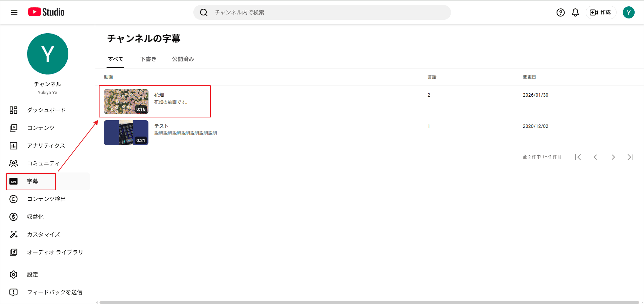
Task: Open カスタマイズ from the sidebar
Action: coord(43,234)
